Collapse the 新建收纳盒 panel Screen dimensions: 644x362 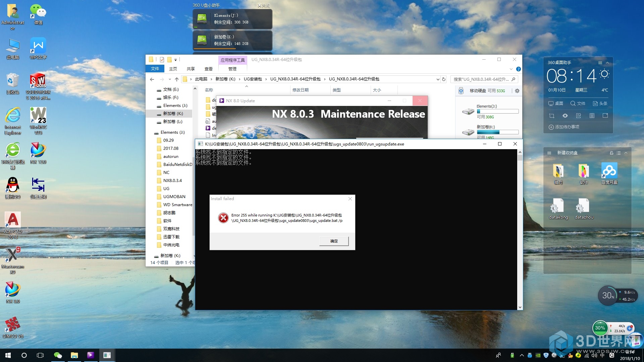[x=626, y=153]
